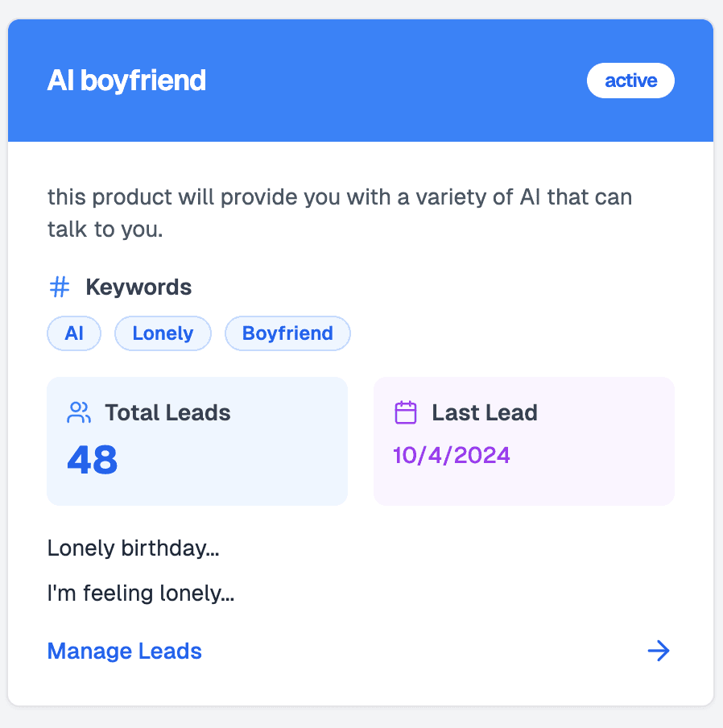
Task: Select the Boyfriend keyword pill
Action: (287, 333)
